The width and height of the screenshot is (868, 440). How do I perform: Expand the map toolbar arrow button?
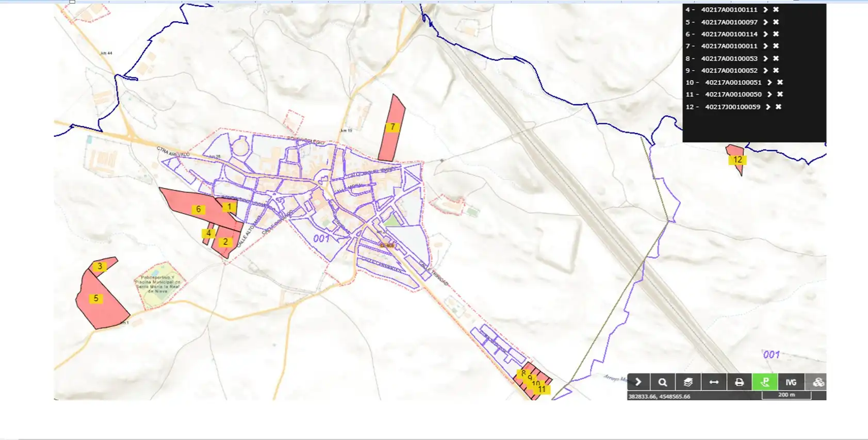pos(638,382)
